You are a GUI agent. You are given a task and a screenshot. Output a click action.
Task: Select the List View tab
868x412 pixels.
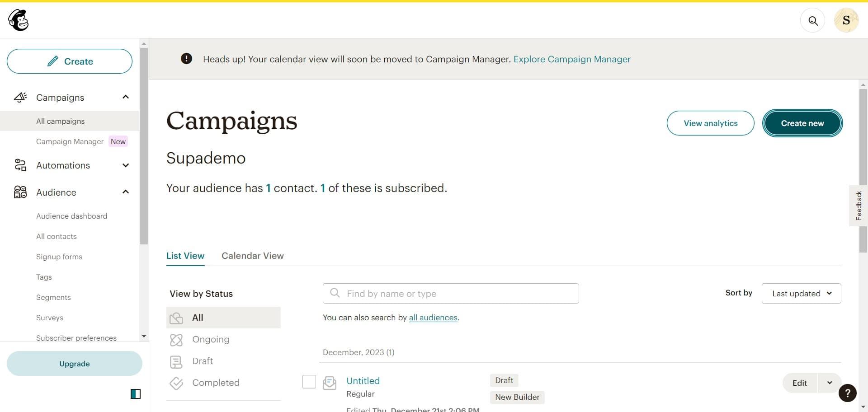coord(185,256)
